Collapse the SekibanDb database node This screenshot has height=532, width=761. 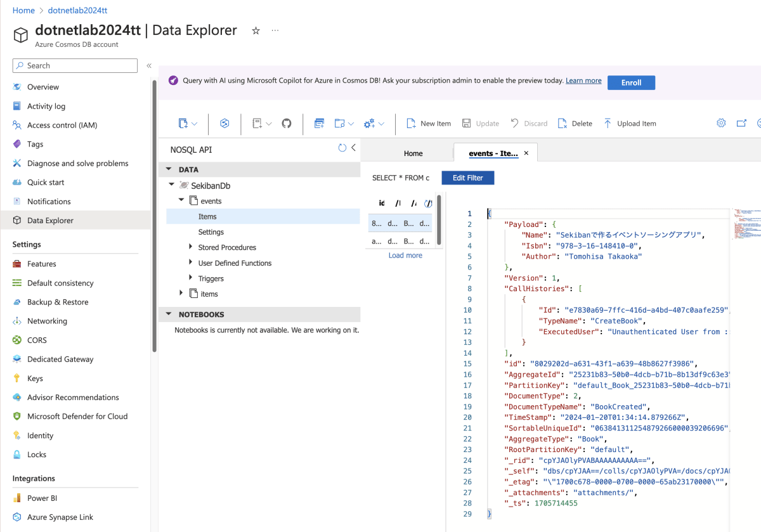(x=171, y=185)
